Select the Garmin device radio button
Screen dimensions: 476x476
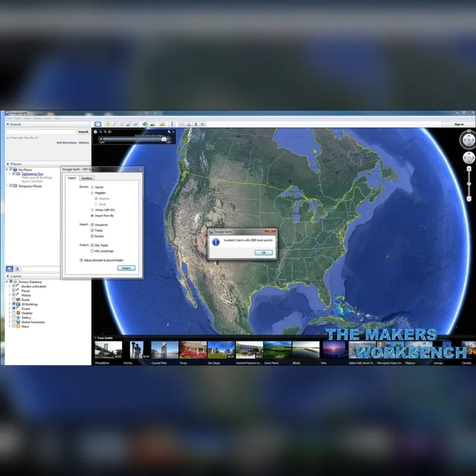coord(92,187)
